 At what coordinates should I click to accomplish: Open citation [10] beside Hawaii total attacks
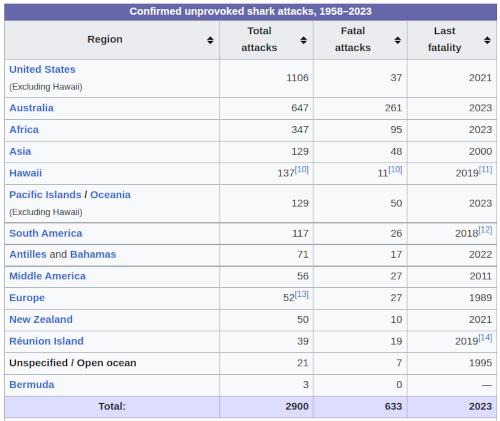(302, 170)
